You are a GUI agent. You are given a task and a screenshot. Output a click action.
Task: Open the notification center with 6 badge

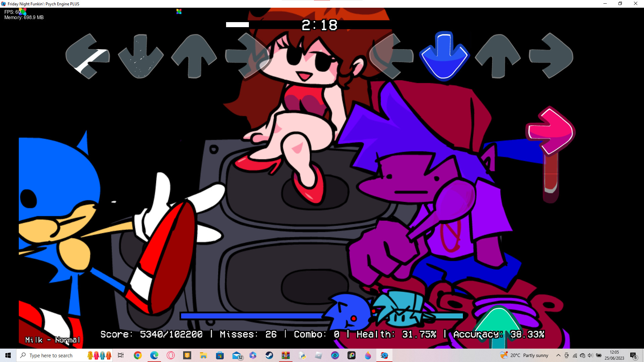pos(633,355)
